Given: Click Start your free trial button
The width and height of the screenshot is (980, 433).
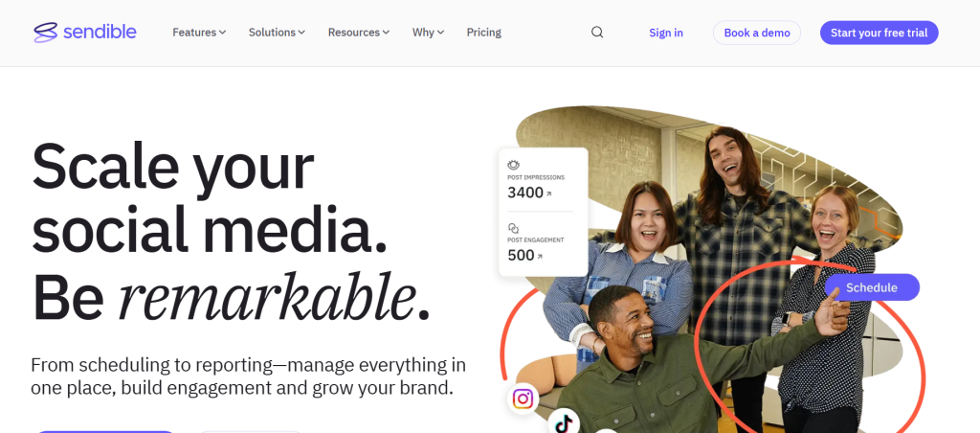Looking at the screenshot, I should [x=879, y=33].
